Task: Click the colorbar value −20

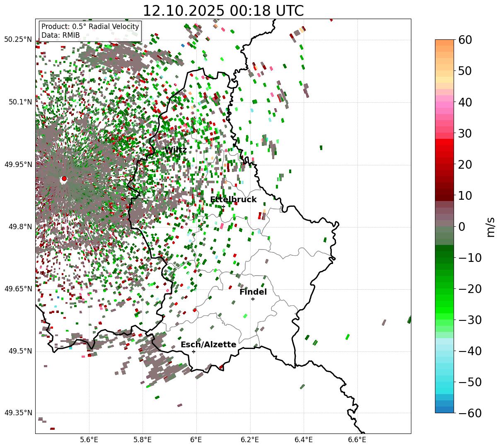Action: [469, 288]
